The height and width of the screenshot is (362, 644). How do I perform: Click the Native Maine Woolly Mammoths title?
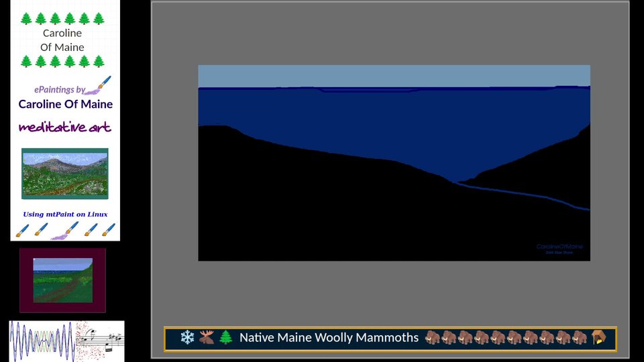(x=329, y=337)
